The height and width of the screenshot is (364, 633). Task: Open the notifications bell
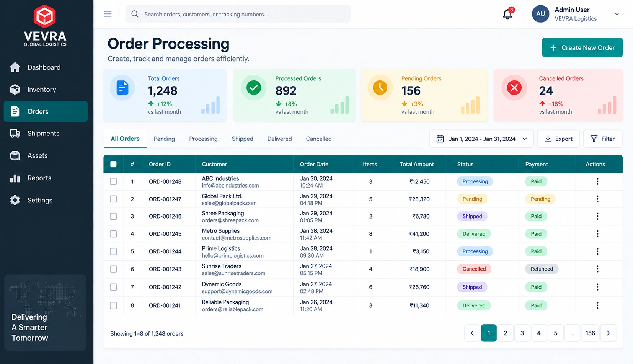[507, 14]
